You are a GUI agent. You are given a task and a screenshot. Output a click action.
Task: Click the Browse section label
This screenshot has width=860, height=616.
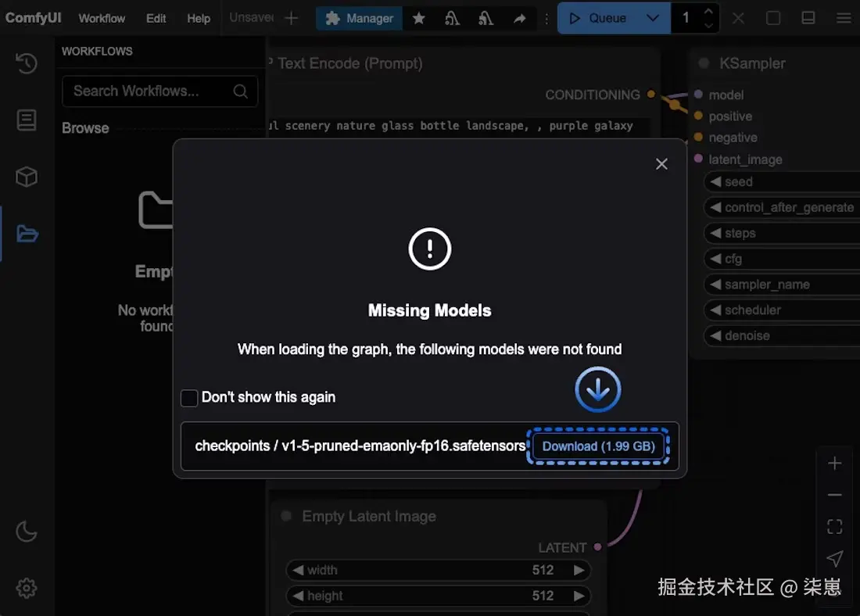85,127
